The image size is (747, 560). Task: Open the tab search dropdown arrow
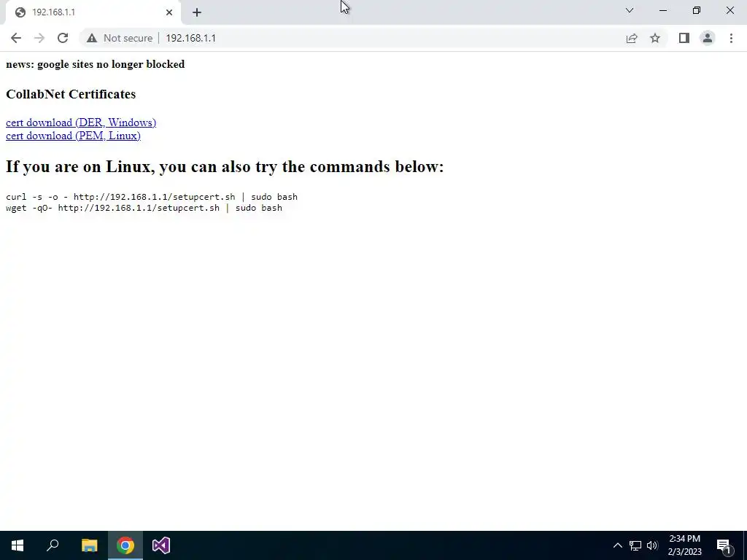pyautogui.click(x=630, y=10)
